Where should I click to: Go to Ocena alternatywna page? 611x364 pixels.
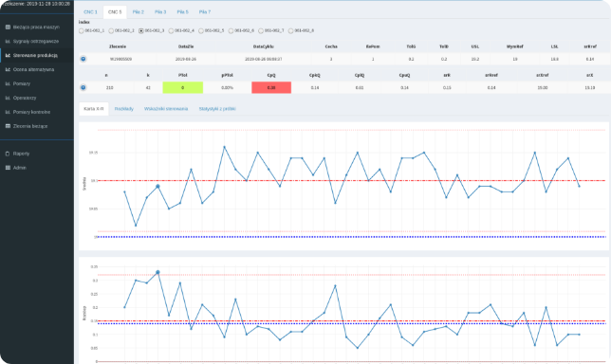click(33, 70)
